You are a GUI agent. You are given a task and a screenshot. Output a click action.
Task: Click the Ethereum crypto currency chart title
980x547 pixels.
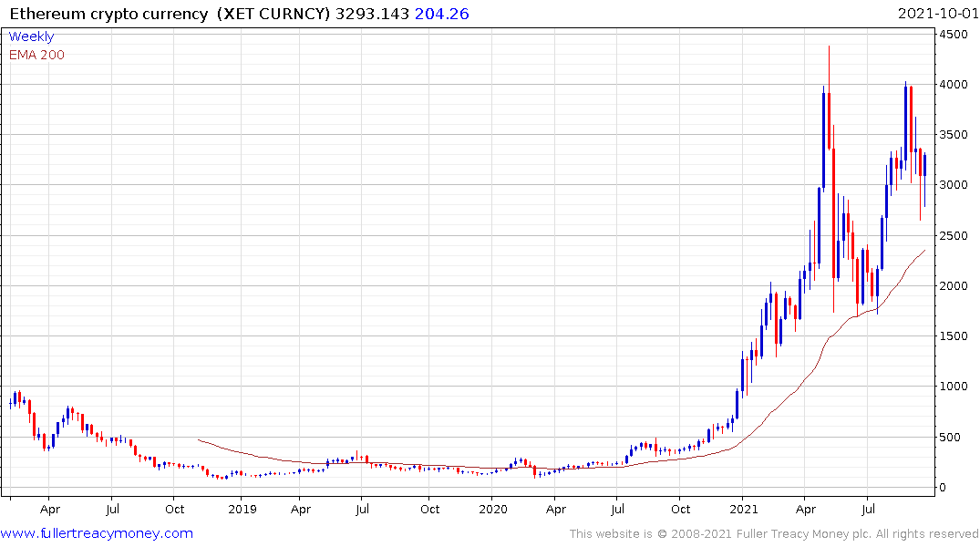coord(108,14)
